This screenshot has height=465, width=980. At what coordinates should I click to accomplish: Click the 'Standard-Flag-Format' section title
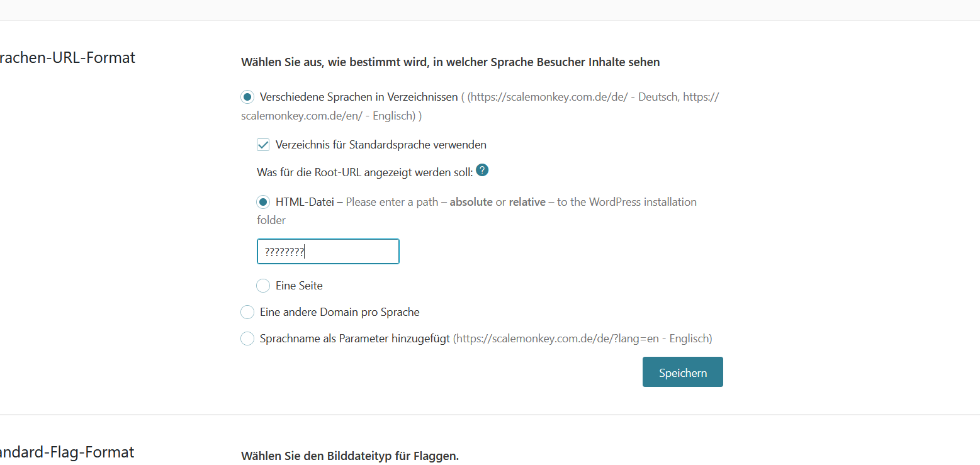coord(68,452)
